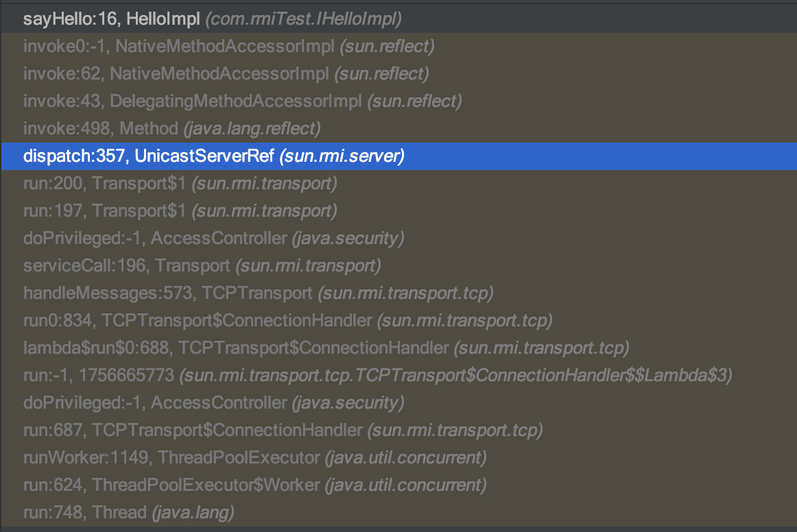This screenshot has width=797, height=532.
Task: Select run0:834 ConnectionHandler frame
Action: pos(398,321)
